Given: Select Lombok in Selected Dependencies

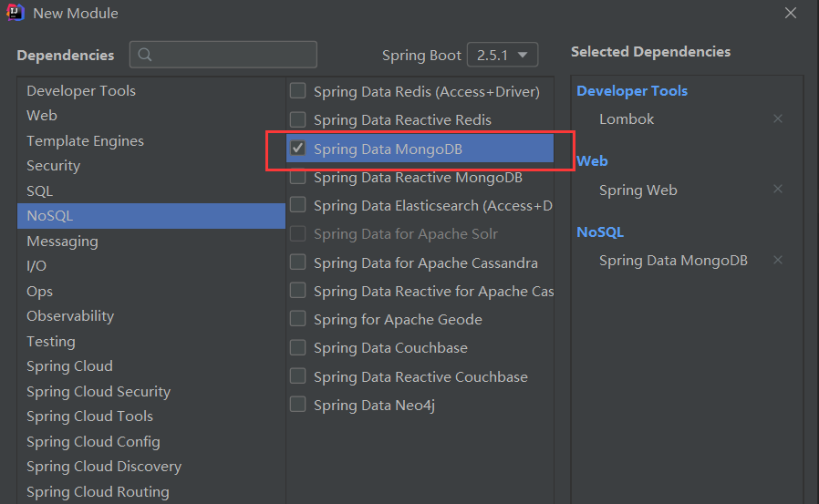Looking at the screenshot, I should click(x=627, y=119).
